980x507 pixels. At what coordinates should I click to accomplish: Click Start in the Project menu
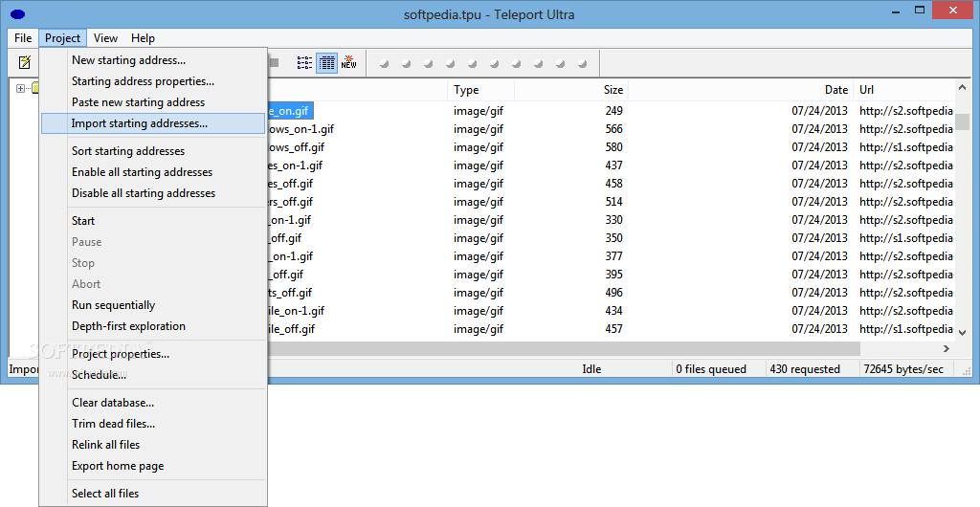(153, 221)
